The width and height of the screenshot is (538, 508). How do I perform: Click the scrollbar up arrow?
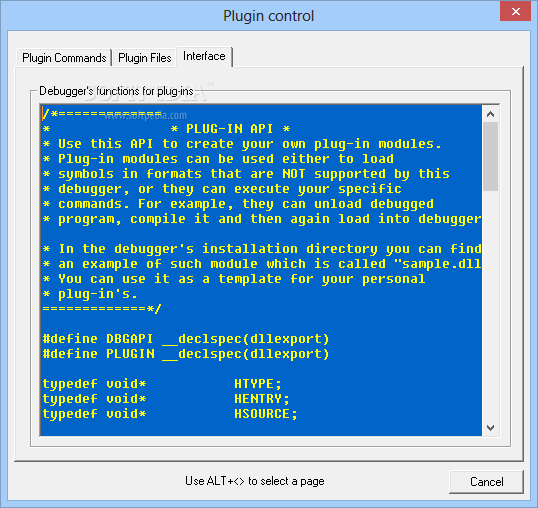[490, 114]
